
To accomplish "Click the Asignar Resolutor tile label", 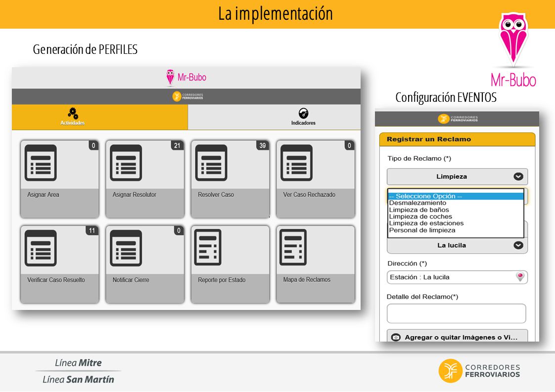I will coord(134,195).
